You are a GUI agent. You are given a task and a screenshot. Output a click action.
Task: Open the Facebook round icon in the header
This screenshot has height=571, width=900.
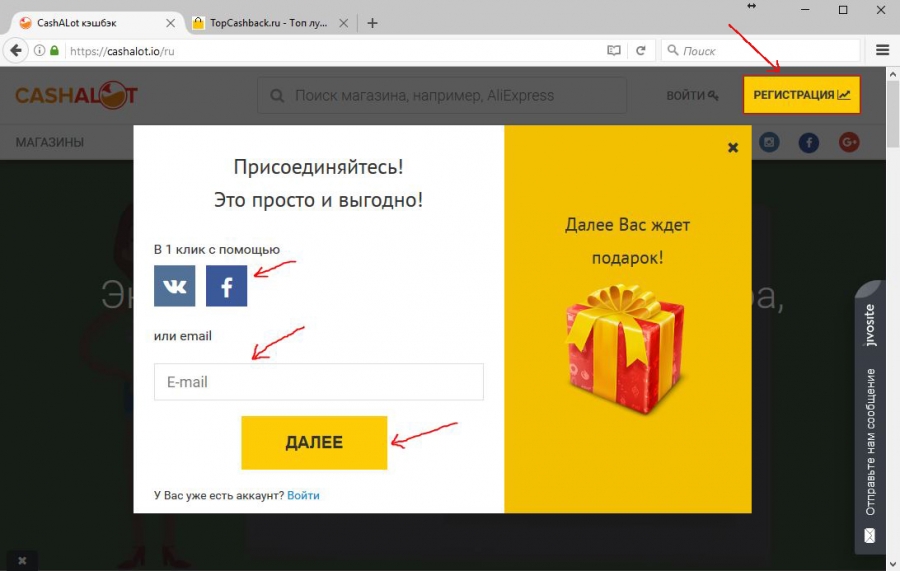pyautogui.click(x=809, y=142)
